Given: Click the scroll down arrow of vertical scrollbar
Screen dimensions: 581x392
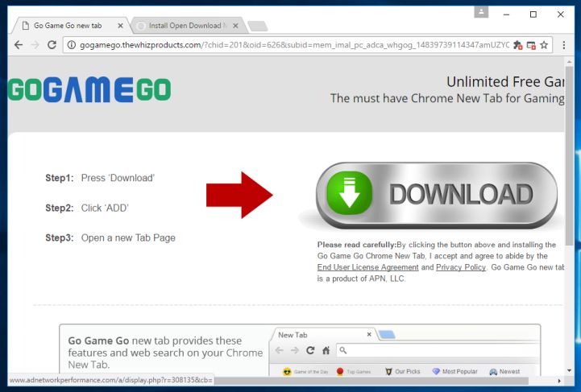Looking at the screenshot, I should (569, 370).
